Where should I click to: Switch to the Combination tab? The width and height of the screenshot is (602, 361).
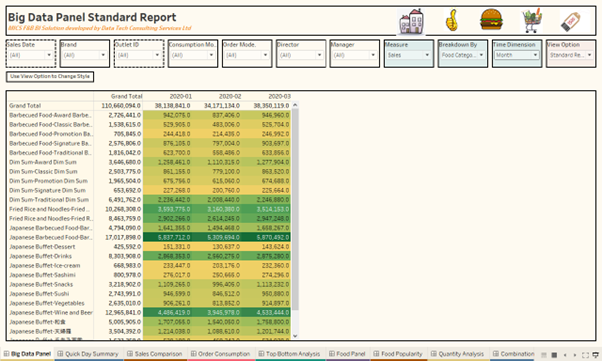[x=513, y=354]
